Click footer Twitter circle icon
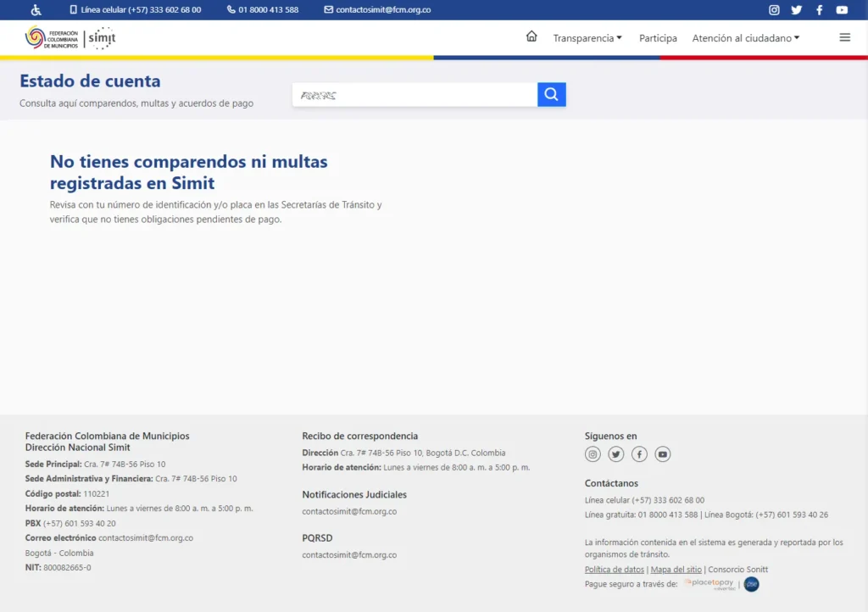Image resolution: width=868 pixels, height=612 pixels. click(616, 454)
